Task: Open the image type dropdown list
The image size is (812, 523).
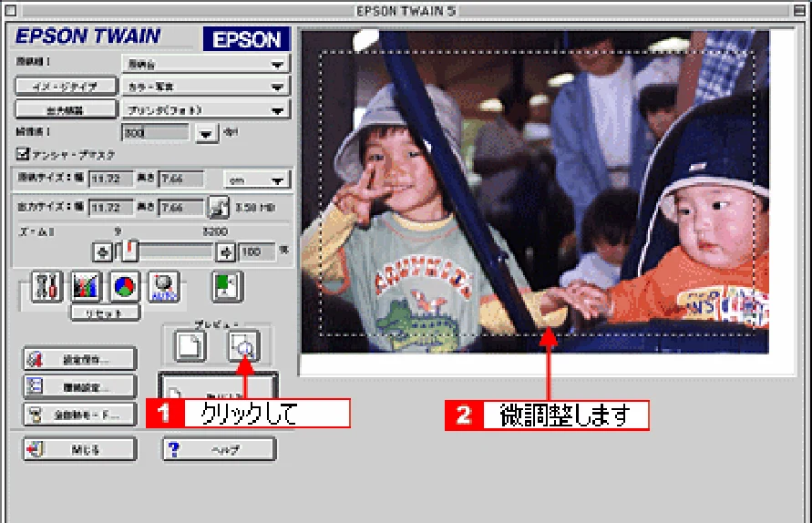Action: coord(206,87)
